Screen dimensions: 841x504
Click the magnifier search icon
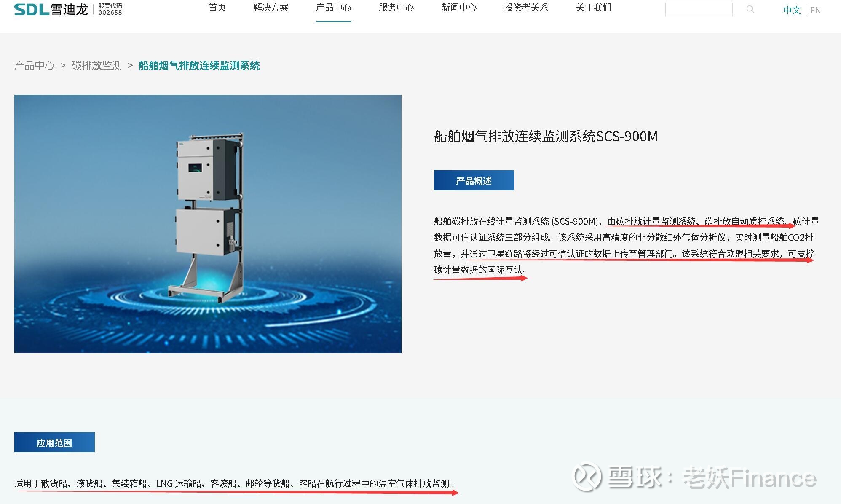pos(750,9)
